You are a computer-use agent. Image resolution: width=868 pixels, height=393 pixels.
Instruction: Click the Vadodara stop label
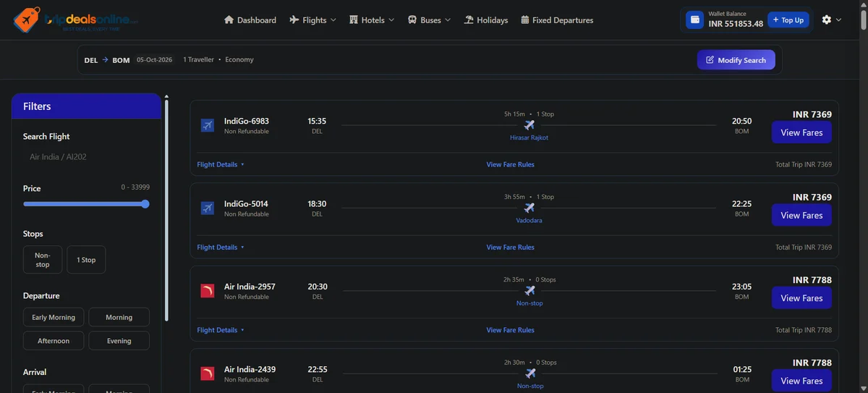529,220
